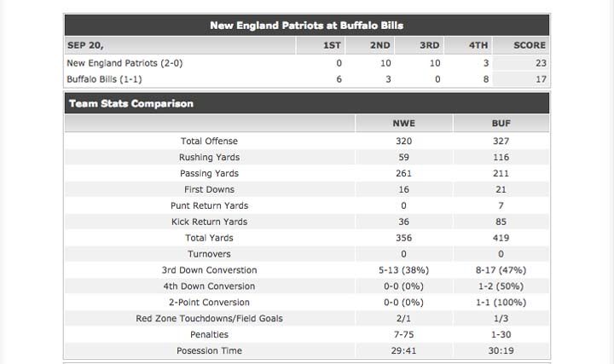Click the Team Stats Comparison header
614x364 pixels.
coord(131,103)
